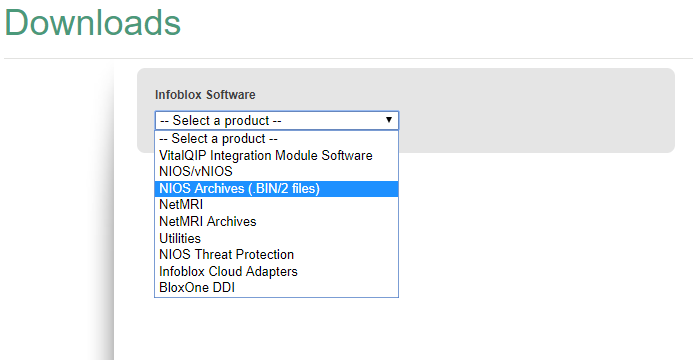Click the Downloads page heading
Image resolution: width=693 pixels, height=360 pixels.
pyautogui.click(x=93, y=23)
